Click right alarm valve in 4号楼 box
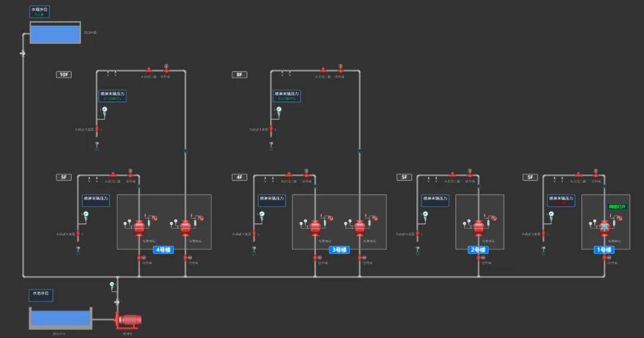The image size is (644, 338). tap(185, 227)
